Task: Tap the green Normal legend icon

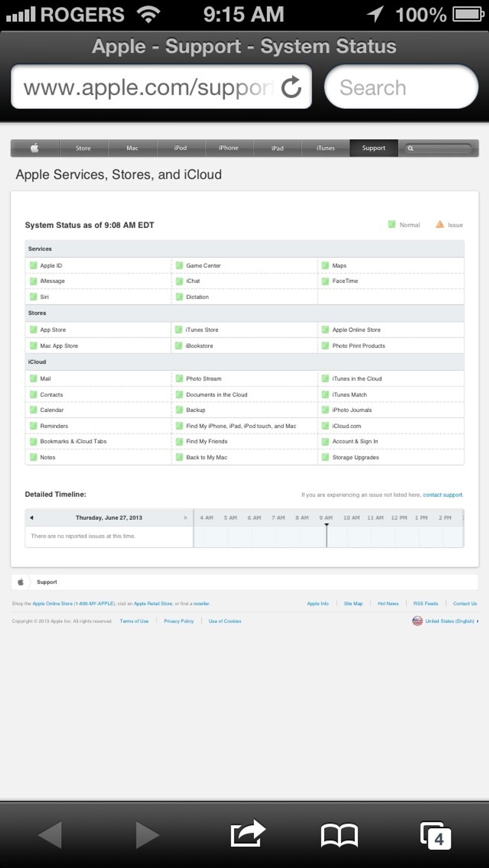Action: click(x=392, y=224)
